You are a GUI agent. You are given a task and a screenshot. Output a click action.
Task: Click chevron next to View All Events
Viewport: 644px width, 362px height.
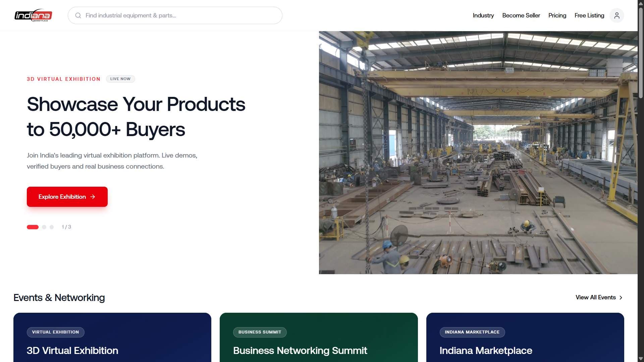621,298
